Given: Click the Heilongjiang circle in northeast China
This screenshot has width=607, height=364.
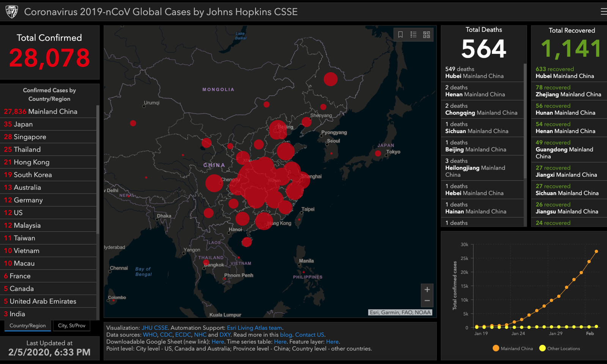Looking at the screenshot, I should pos(330,79).
